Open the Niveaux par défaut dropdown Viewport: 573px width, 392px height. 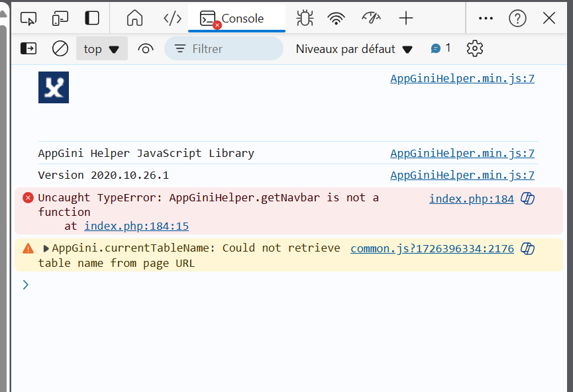[x=354, y=48]
